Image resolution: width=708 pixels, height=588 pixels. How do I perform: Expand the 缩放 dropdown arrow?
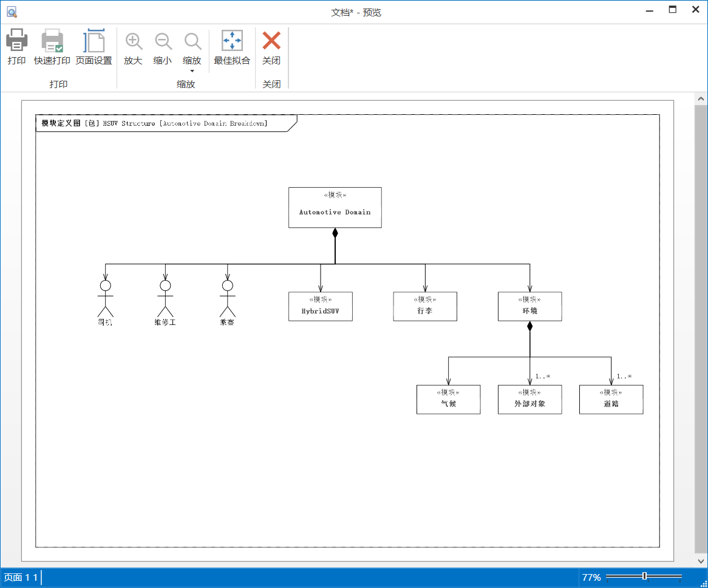[x=192, y=71]
